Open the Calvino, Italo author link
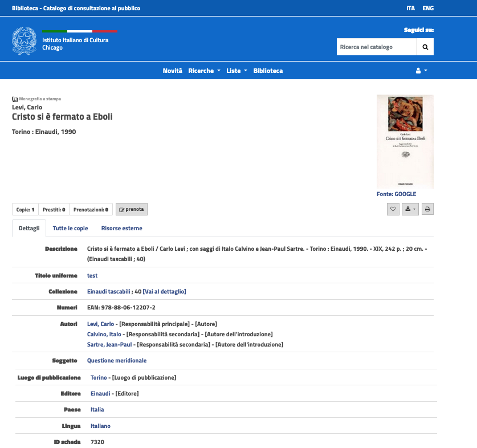477x448 pixels. [x=104, y=334]
